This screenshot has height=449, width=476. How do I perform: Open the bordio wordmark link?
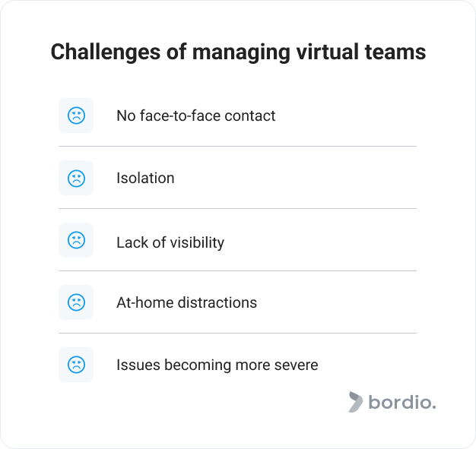coord(402,402)
